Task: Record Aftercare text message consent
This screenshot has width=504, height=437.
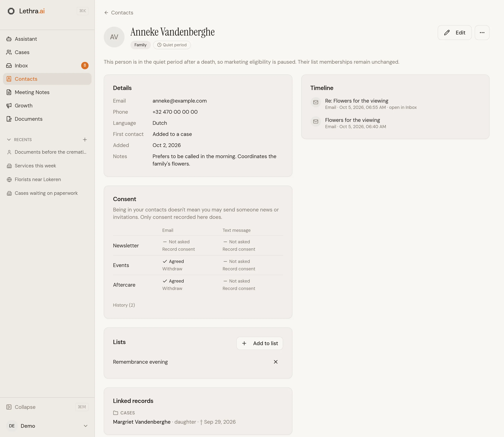Action: pos(239,288)
